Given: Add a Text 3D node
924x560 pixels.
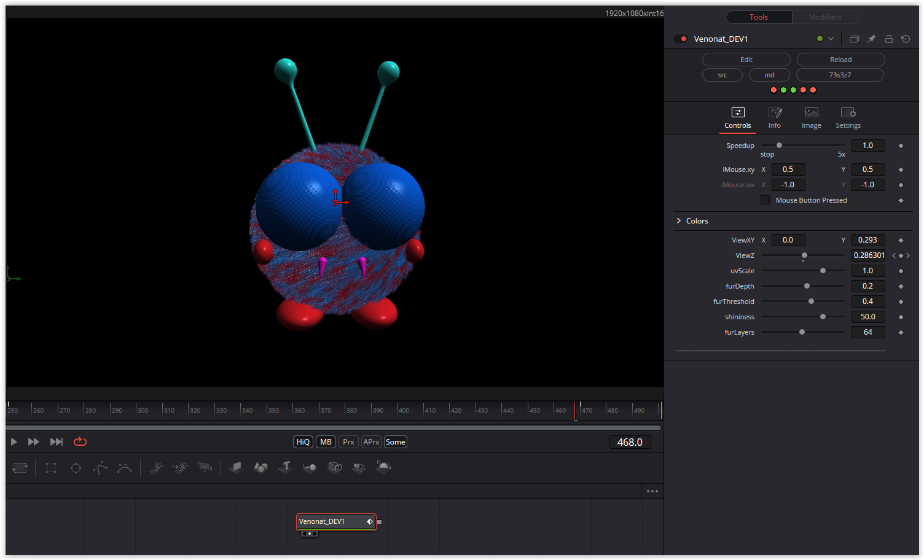Looking at the screenshot, I should tap(285, 468).
